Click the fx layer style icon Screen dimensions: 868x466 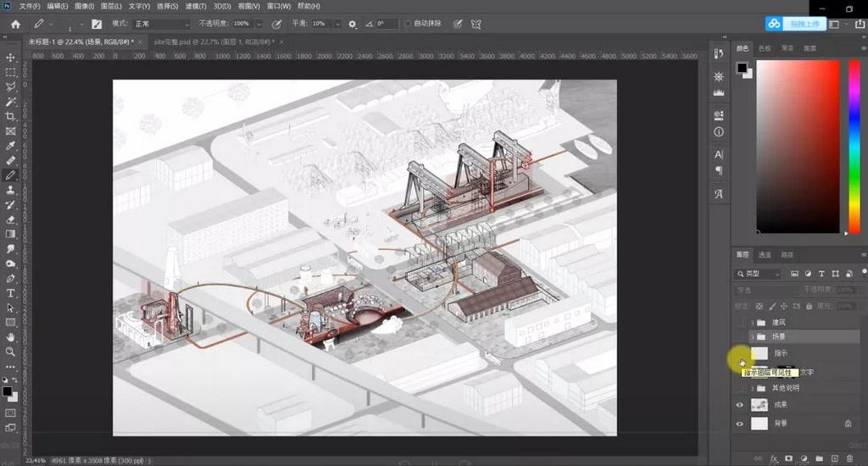[773, 458]
